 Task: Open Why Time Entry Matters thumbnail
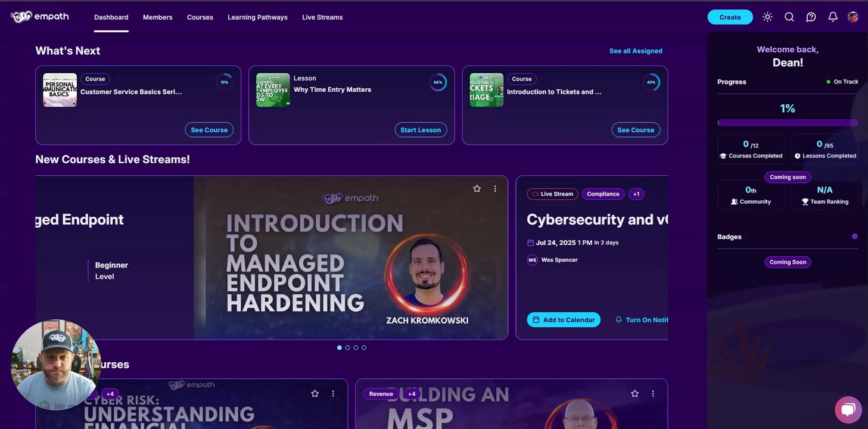tap(273, 90)
